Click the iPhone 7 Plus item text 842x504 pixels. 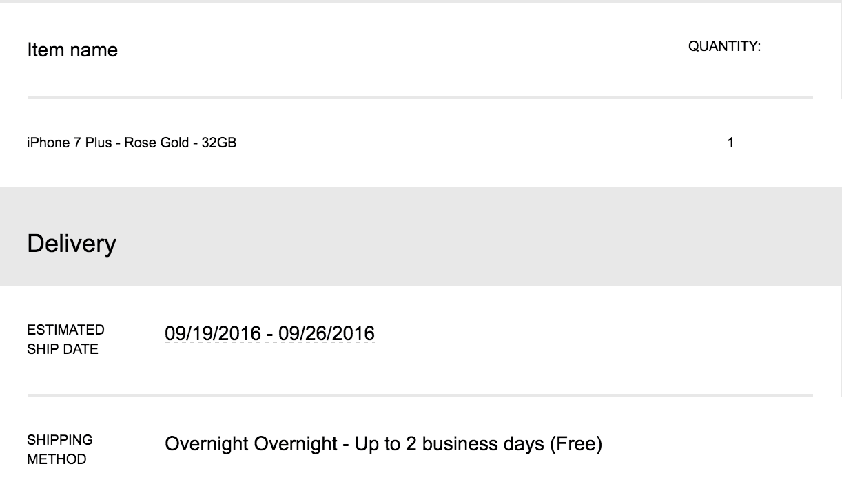click(x=69, y=143)
